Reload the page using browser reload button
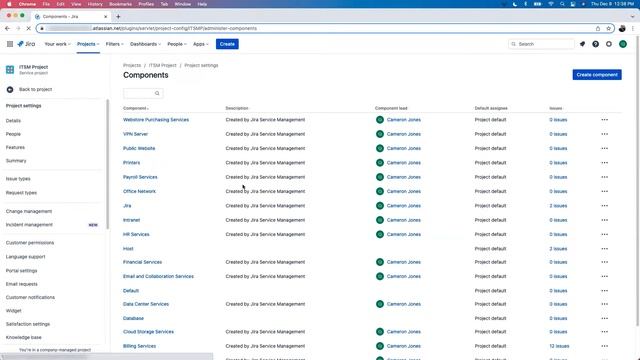Image resolution: width=640 pixels, height=360 pixels. tap(28, 29)
